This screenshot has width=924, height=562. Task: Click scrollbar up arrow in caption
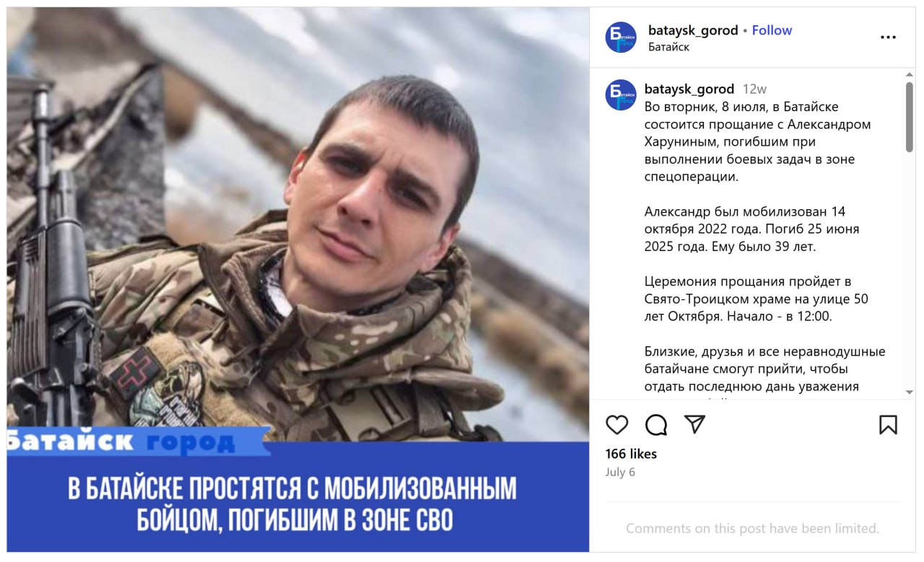click(x=910, y=74)
